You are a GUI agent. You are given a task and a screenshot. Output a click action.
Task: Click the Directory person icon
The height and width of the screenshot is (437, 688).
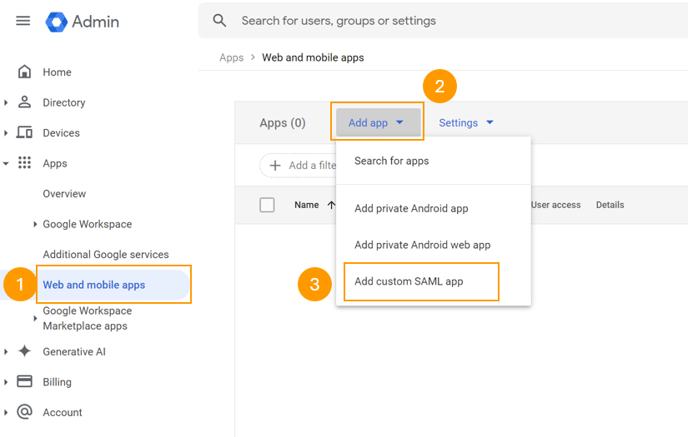[25, 102]
